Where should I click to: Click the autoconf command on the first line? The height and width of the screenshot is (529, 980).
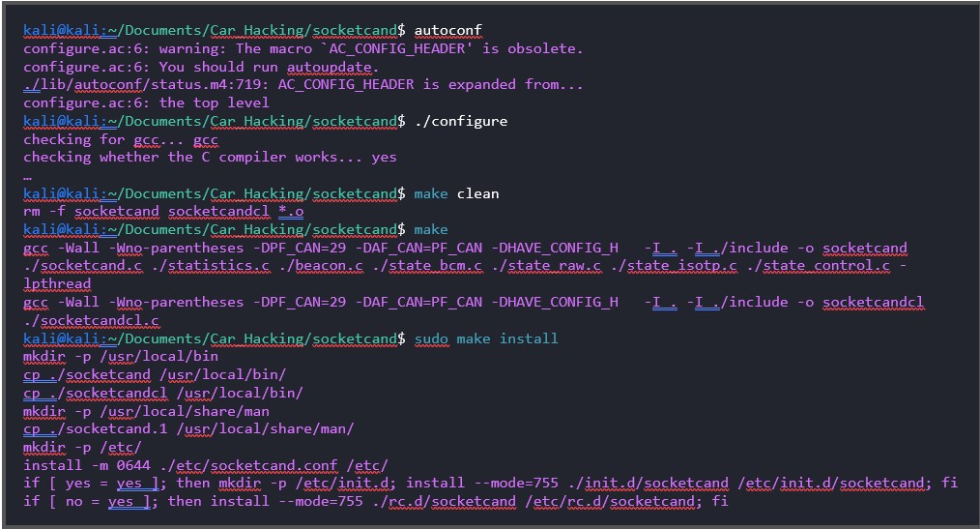point(447,30)
